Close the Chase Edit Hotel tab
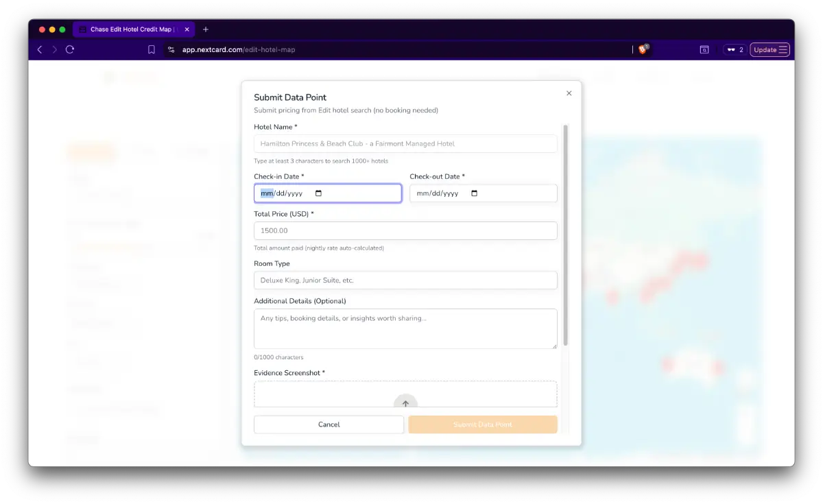The width and height of the screenshot is (823, 504). (187, 29)
